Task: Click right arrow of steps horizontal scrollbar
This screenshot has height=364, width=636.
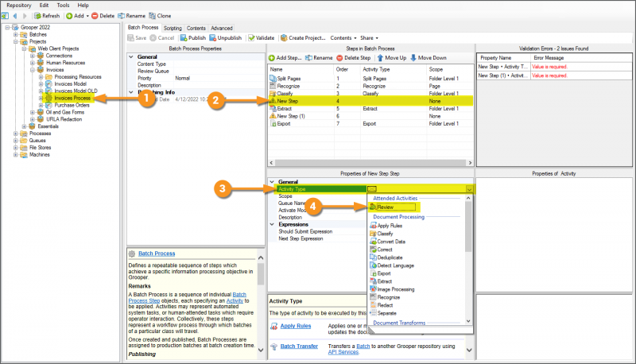Action: pyautogui.click(x=470, y=163)
